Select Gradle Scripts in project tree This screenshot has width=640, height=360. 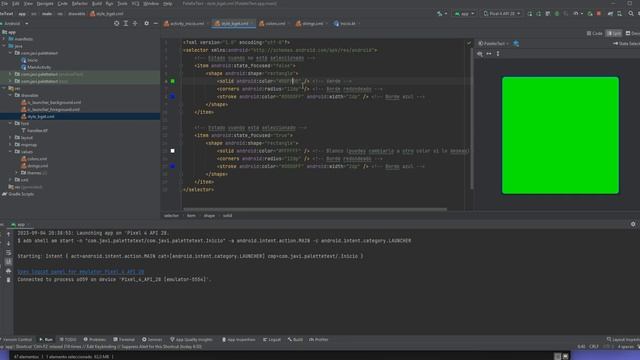(18, 194)
